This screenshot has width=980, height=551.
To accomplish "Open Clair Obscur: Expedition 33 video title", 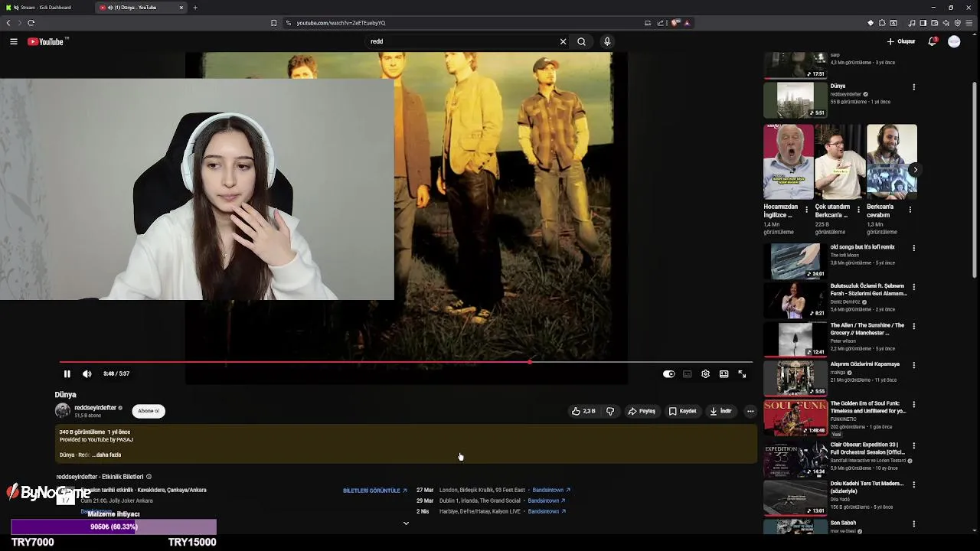I will [x=867, y=448].
